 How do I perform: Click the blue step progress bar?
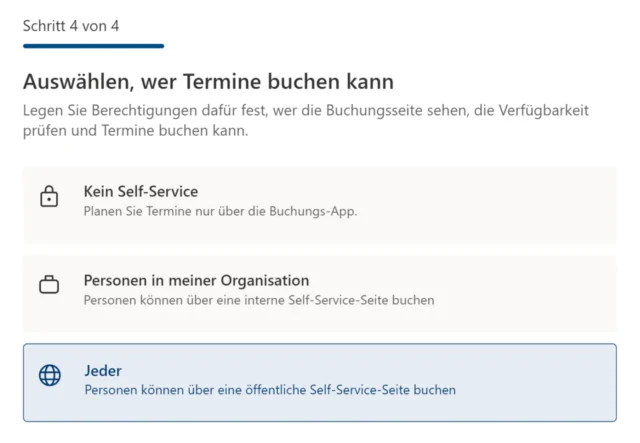(93, 46)
